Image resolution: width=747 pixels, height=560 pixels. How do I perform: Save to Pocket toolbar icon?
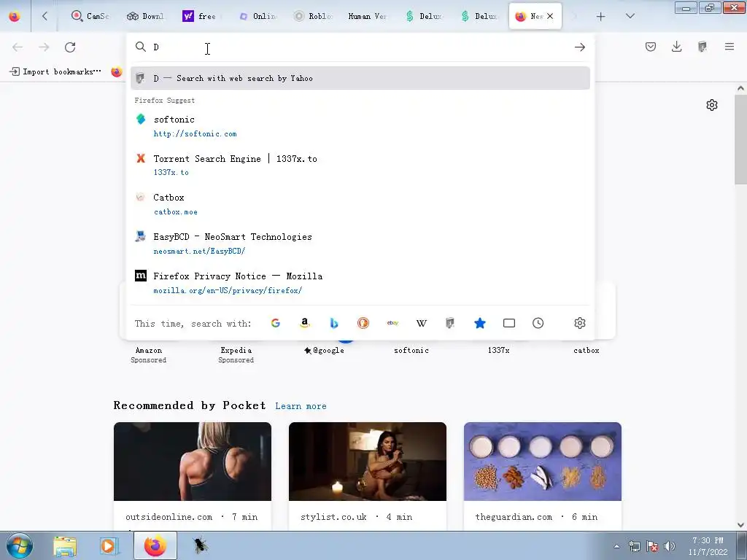651,47
